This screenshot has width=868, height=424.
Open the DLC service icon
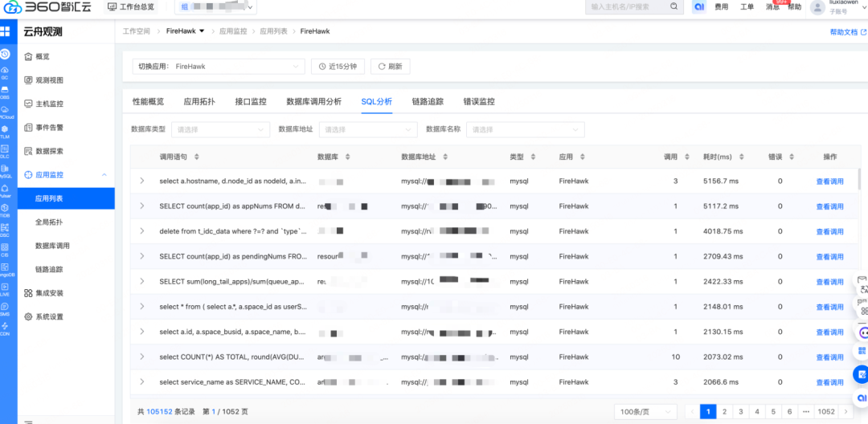[x=5, y=152]
